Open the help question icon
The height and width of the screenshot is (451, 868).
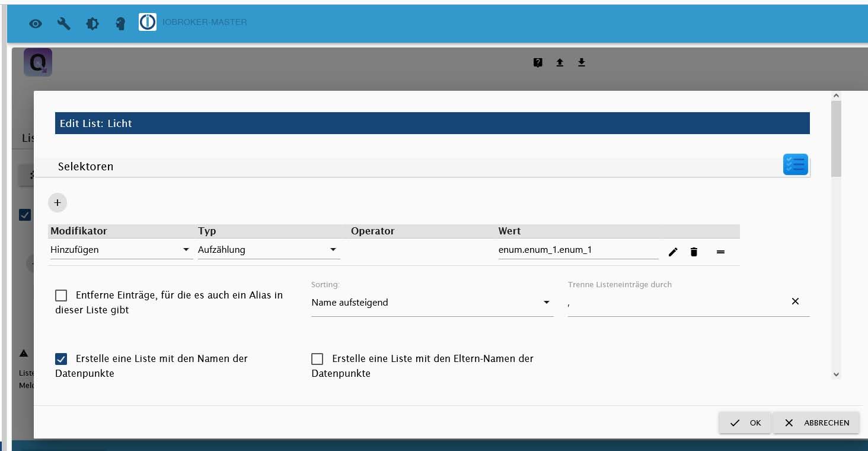point(538,62)
